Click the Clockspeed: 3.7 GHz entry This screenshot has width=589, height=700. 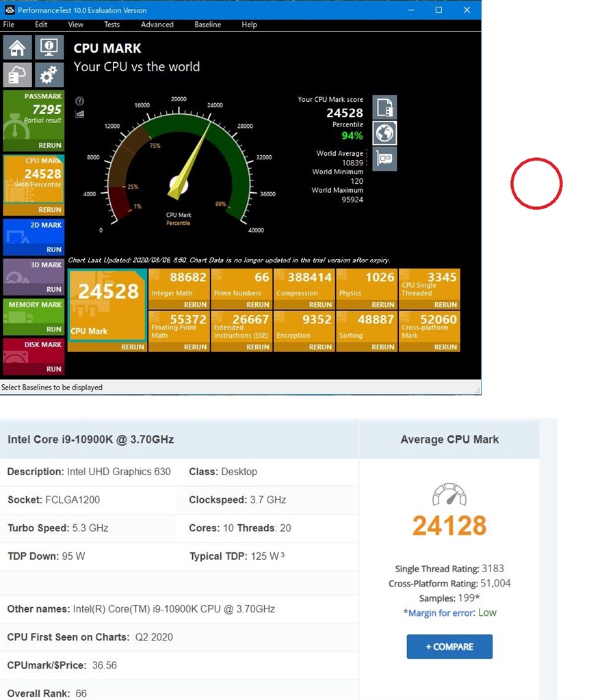237,500
